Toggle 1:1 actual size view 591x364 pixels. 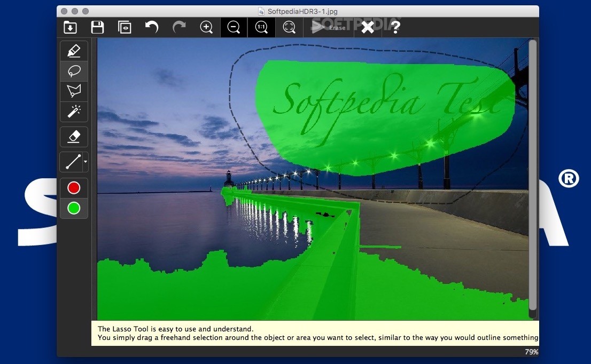pos(261,27)
